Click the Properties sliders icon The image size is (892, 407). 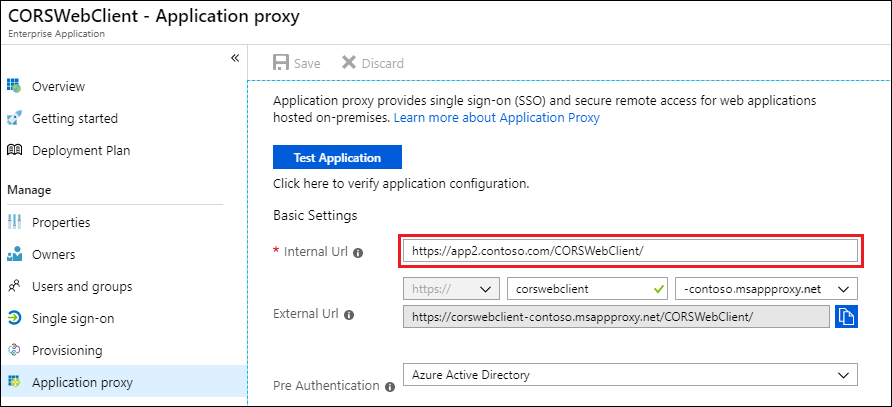coord(14,222)
